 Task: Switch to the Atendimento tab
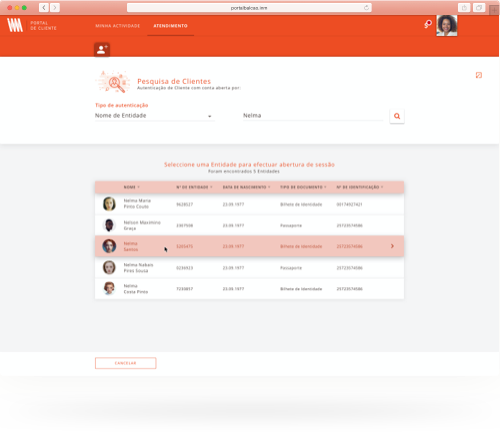click(x=170, y=26)
